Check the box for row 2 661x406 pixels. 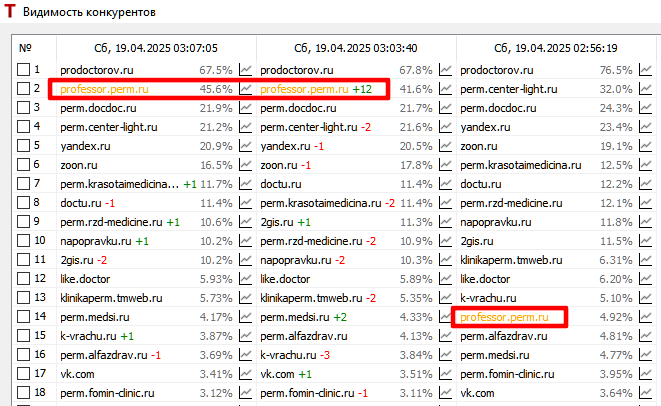point(23,89)
